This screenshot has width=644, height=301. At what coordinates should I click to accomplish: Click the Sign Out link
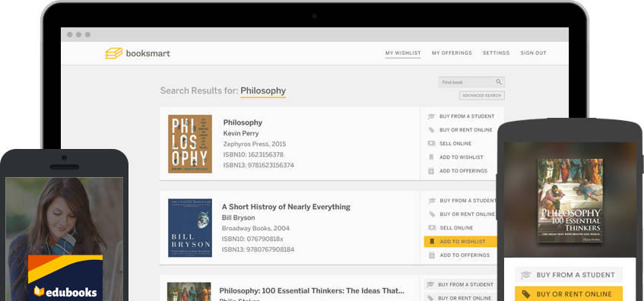[534, 53]
